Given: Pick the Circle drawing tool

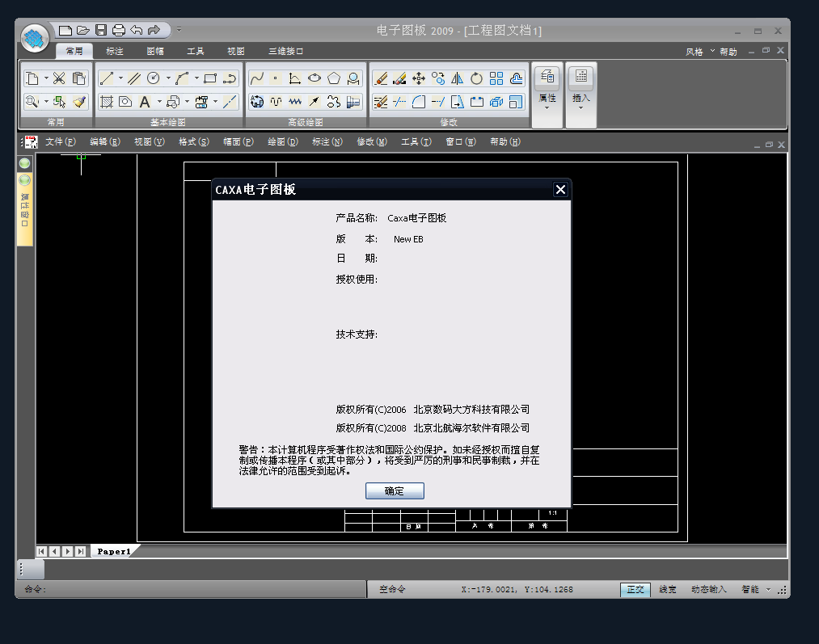Looking at the screenshot, I should tap(153, 78).
